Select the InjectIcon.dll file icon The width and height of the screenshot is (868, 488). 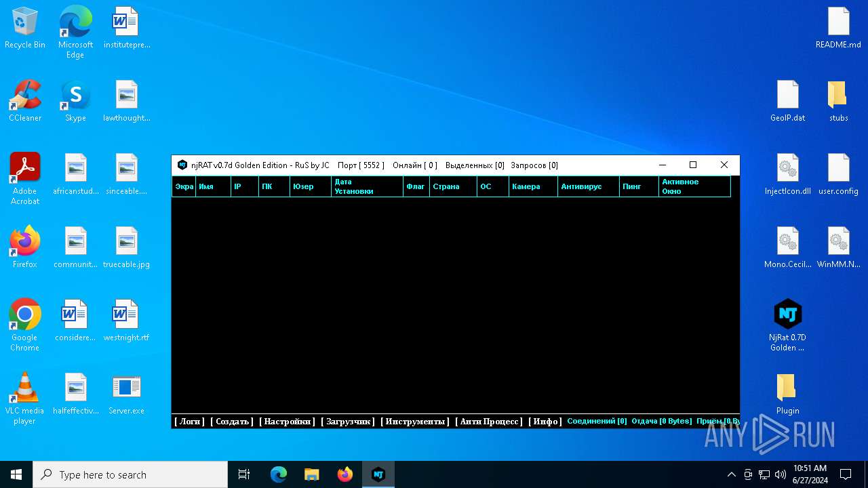pos(788,175)
